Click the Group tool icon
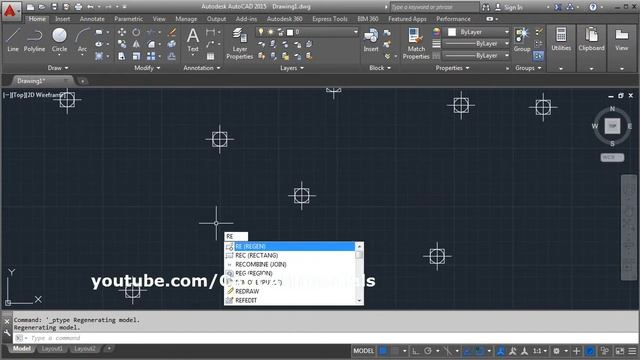Screen dimensions: 640x360 click(x=522, y=40)
